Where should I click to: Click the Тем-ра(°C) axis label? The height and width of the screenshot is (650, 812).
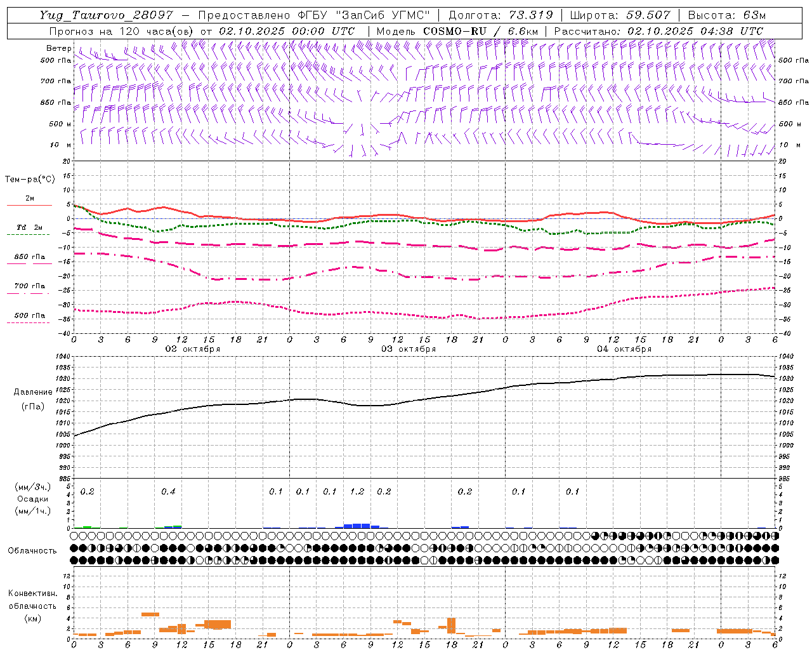point(30,180)
